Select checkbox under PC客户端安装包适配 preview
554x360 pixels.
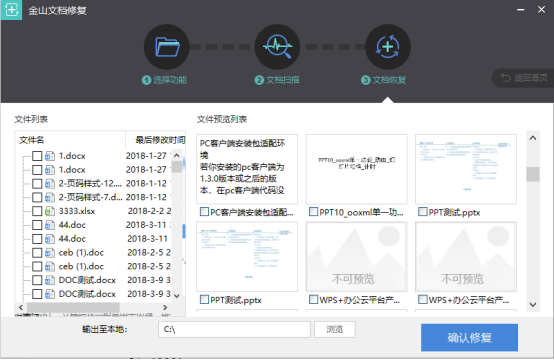pyautogui.click(x=204, y=212)
